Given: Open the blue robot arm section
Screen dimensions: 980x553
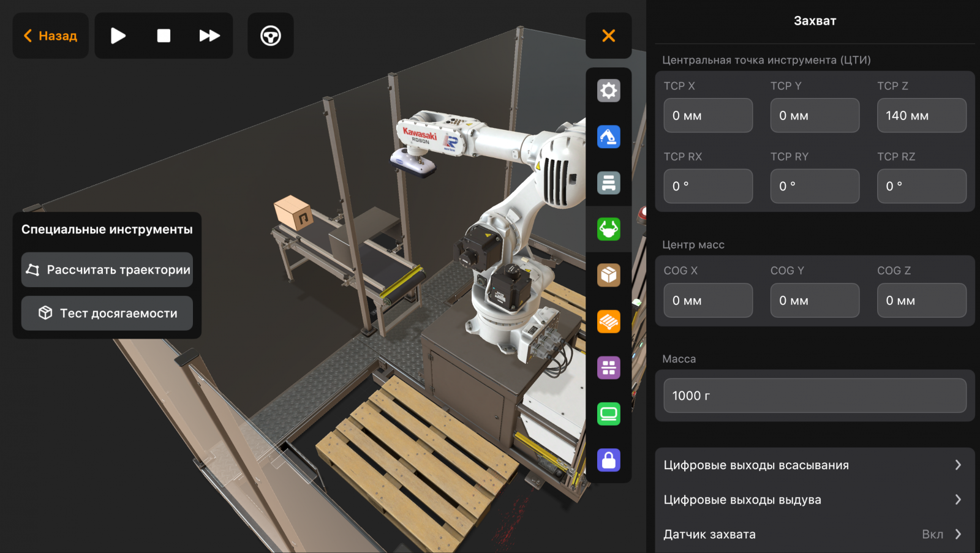Looking at the screenshot, I should (x=609, y=137).
